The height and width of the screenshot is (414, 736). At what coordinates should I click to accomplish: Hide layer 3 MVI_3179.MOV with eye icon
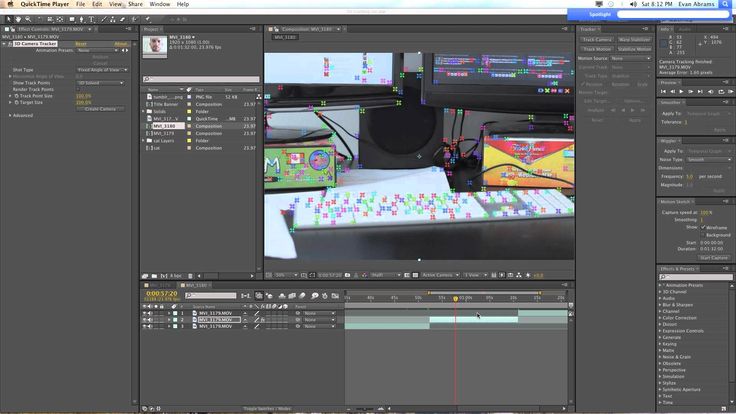click(145, 326)
